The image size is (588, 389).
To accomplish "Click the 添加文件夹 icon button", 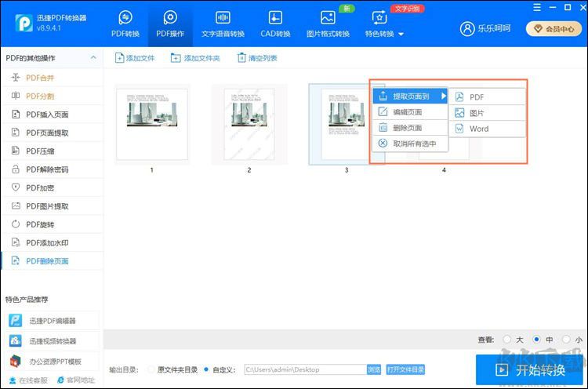I will coord(176,58).
